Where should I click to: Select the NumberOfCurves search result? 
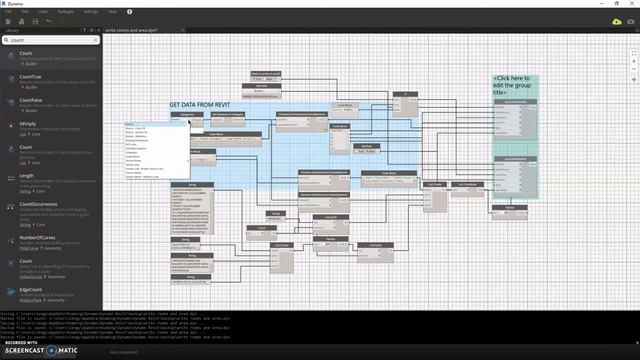pos(51,242)
